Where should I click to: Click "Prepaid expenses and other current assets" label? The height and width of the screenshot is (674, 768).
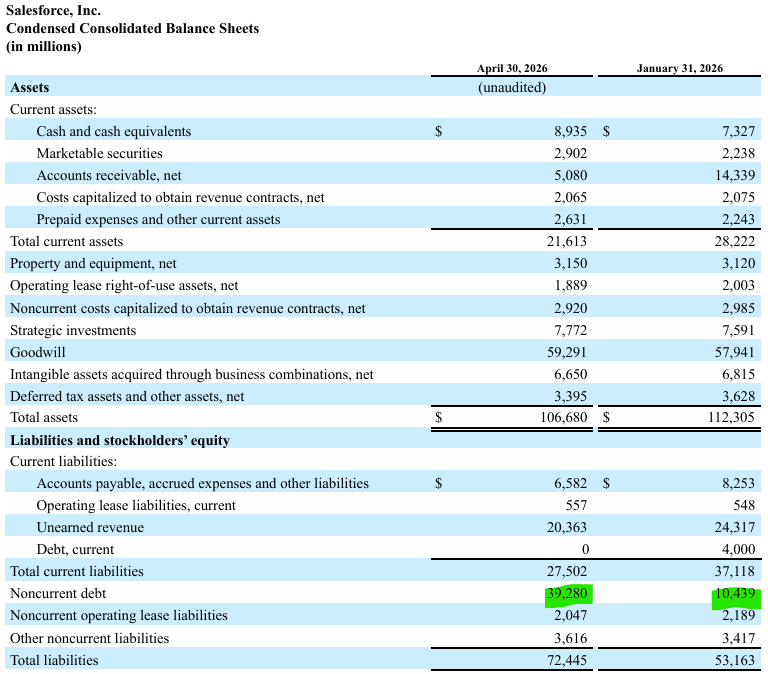click(x=158, y=219)
